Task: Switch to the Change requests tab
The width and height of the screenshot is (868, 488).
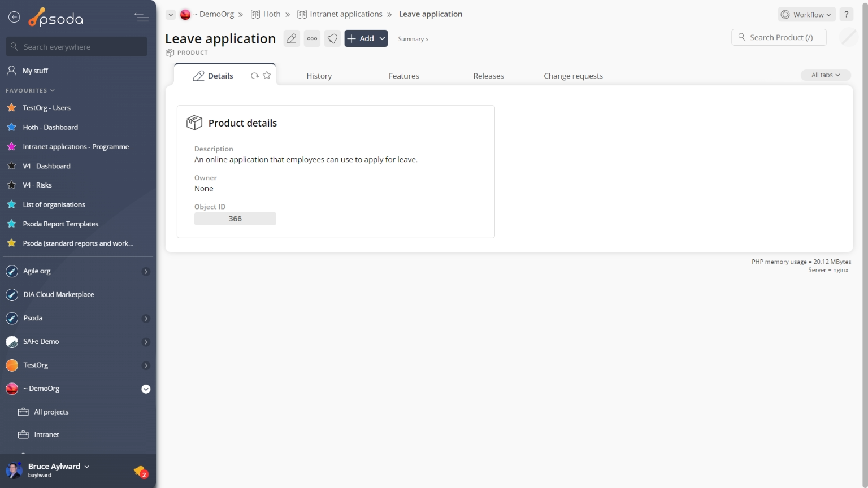Action: [574, 76]
